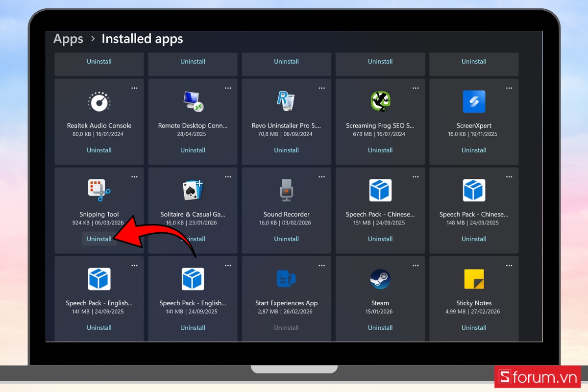Click Uninstall under Sticky Notes
This screenshot has height=392, width=588.
[474, 327]
